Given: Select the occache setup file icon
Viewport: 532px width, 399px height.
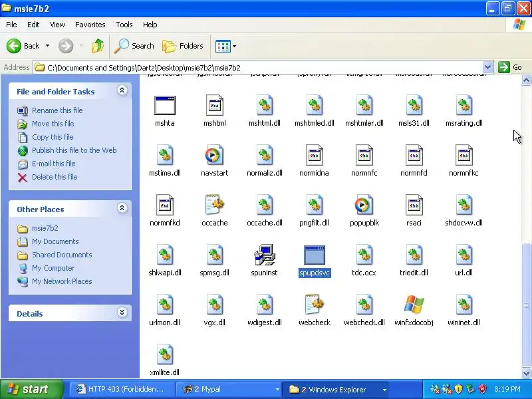Looking at the screenshot, I should 214,205.
